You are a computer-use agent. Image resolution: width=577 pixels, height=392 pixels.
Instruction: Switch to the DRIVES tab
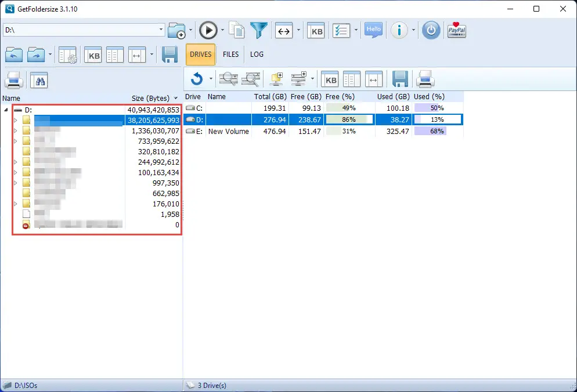[x=200, y=55]
